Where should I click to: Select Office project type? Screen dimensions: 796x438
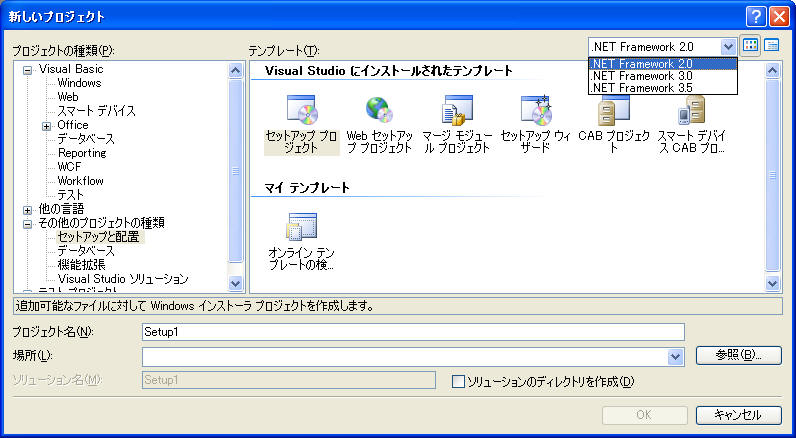(73, 125)
